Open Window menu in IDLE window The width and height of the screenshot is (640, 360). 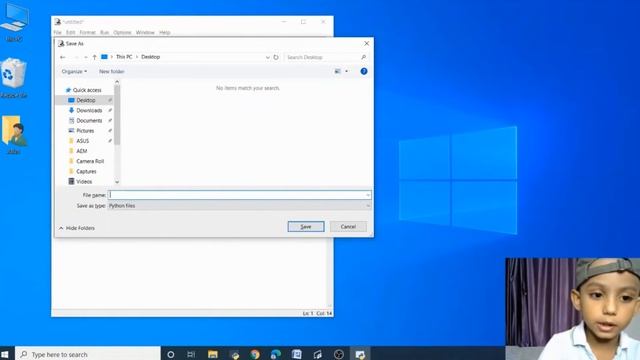(145, 32)
